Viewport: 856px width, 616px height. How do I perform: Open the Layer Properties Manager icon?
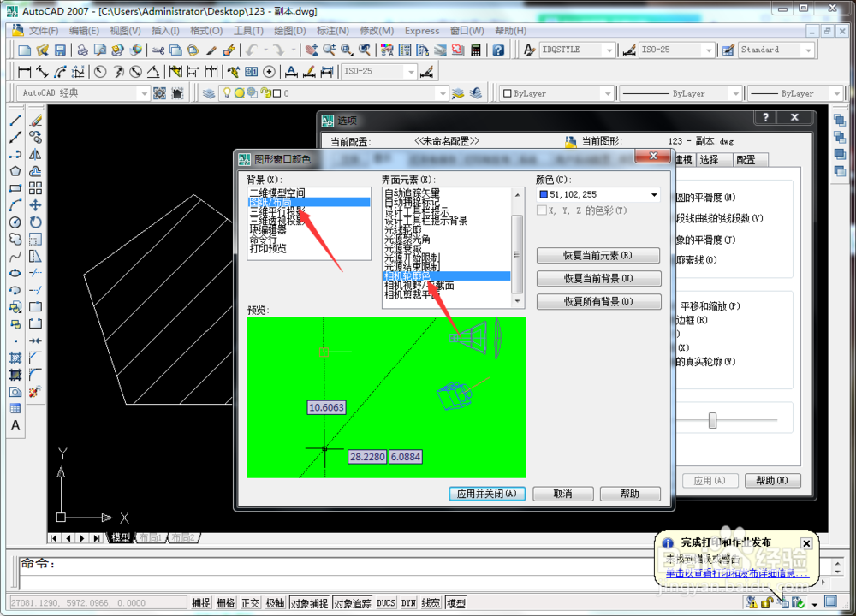[209, 93]
